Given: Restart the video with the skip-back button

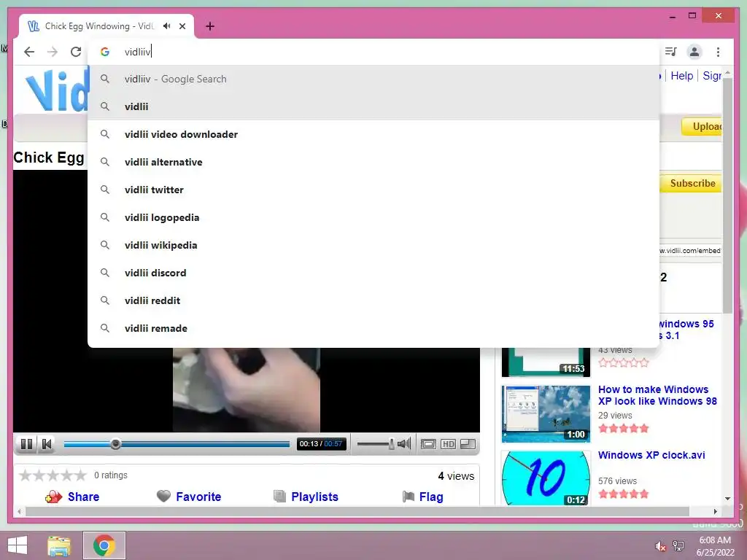Looking at the screenshot, I should 47,444.
